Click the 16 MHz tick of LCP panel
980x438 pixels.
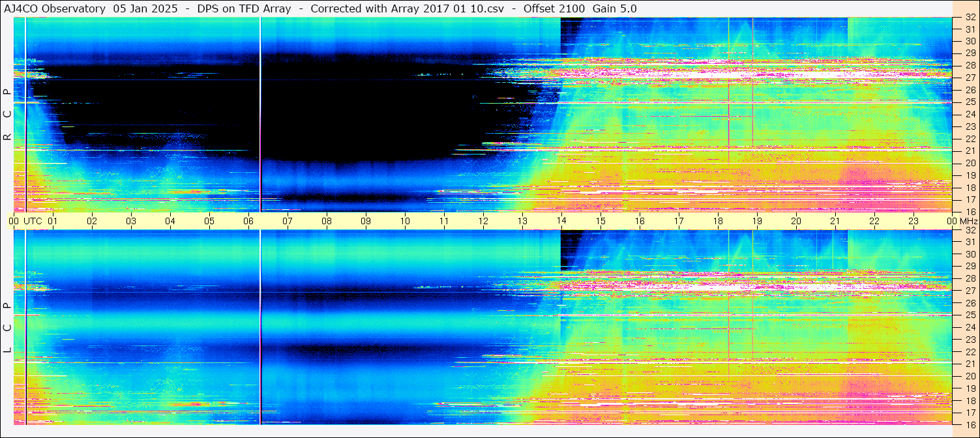pos(970,424)
